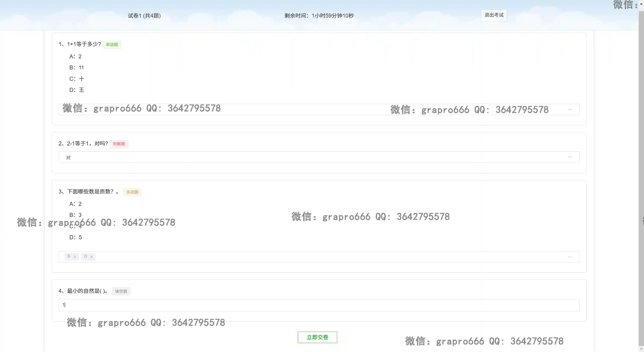Click the green 单选题 tag
Screen dimensions: 644x352
tap(112, 45)
